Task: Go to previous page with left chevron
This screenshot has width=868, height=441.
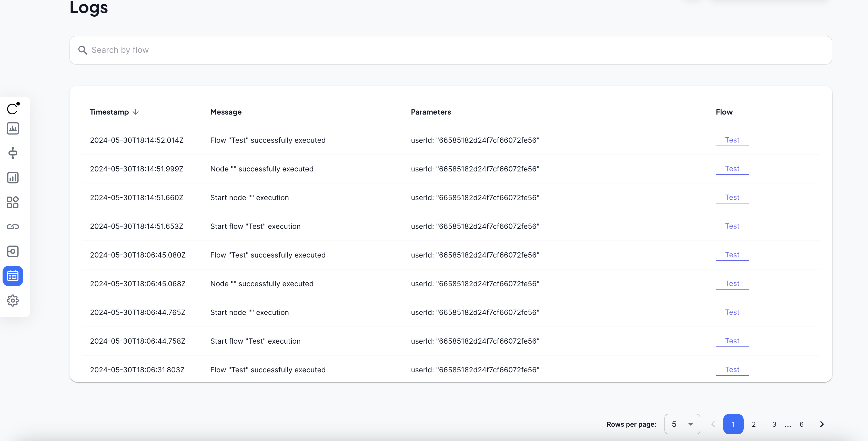Action: coord(713,424)
